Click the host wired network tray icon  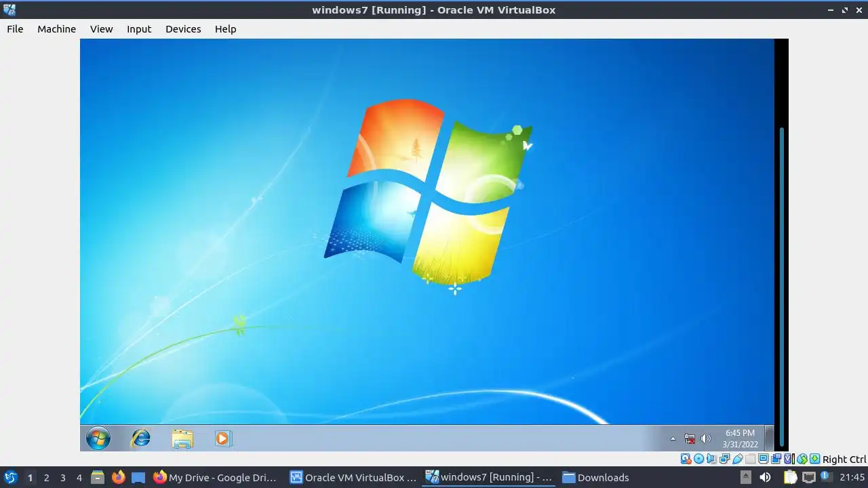tap(809, 477)
